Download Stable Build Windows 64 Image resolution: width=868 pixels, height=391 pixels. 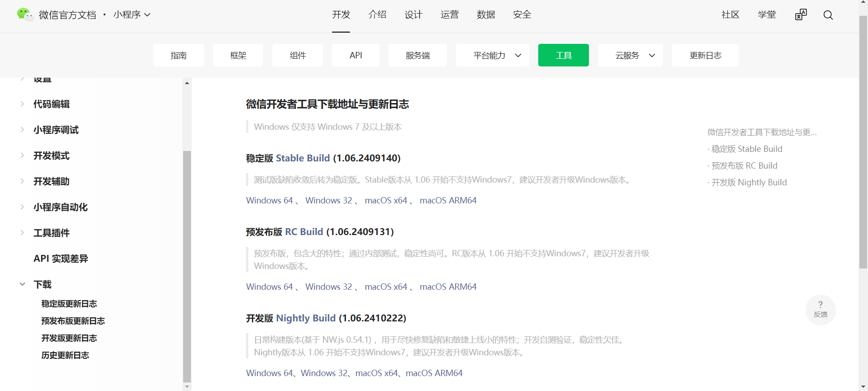tap(270, 200)
